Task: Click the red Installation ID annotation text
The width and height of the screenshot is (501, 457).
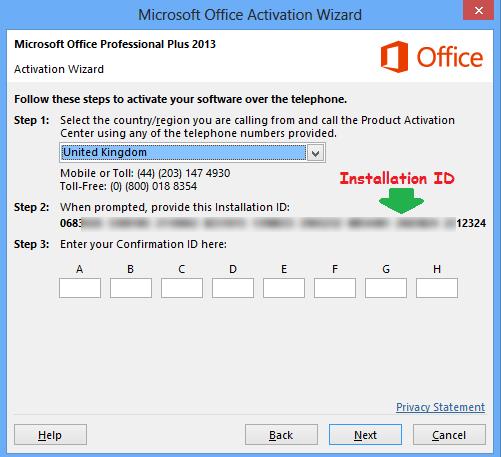Action: 397,178
